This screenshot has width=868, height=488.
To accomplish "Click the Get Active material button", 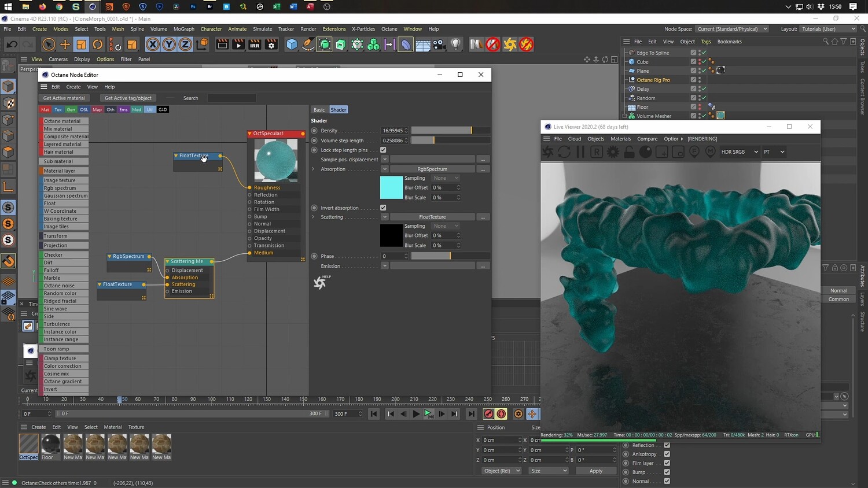I will click(x=64, y=98).
